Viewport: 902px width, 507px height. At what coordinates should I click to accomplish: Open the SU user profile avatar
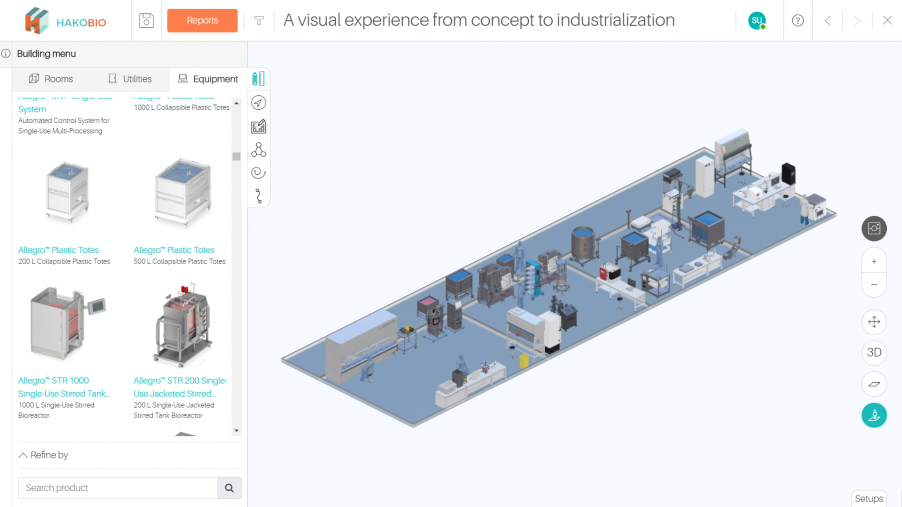coord(756,21)
